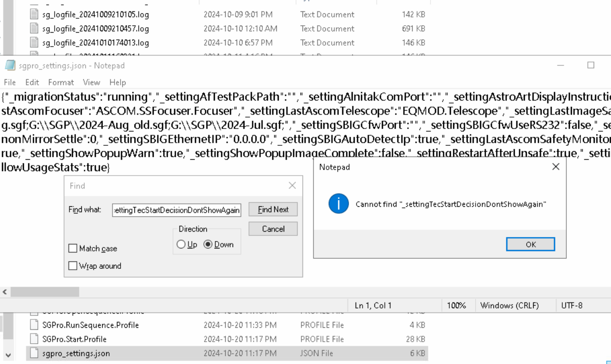Click the llowUsageStats":true} text line
Screen dimensions: 611x364
click(56, 168)
